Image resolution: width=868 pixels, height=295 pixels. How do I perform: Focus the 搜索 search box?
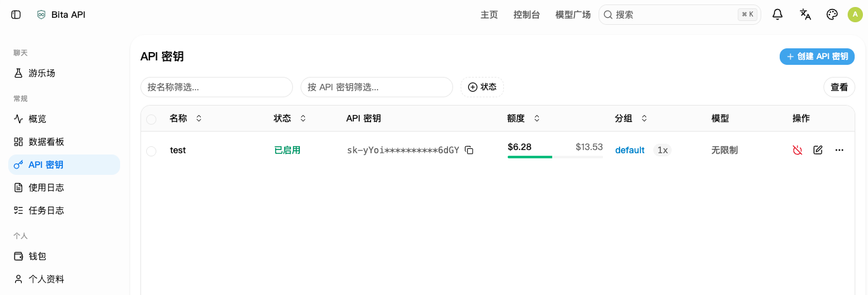click(x=680, y=15)
